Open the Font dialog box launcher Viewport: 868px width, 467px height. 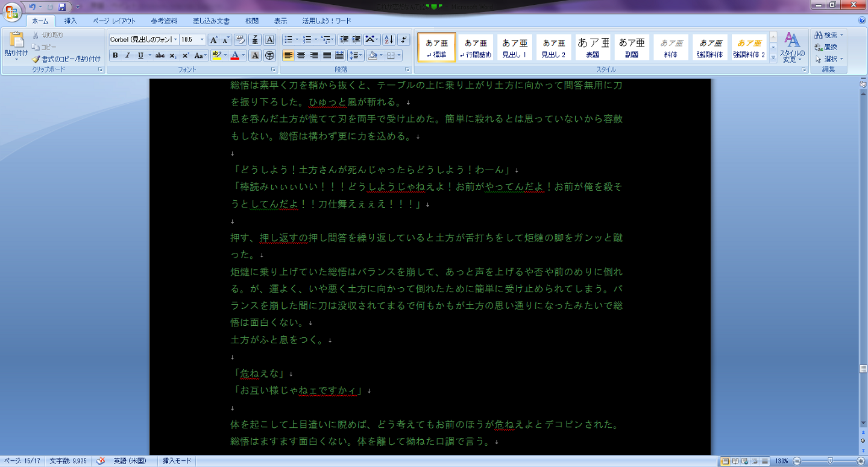pos(272,70)
